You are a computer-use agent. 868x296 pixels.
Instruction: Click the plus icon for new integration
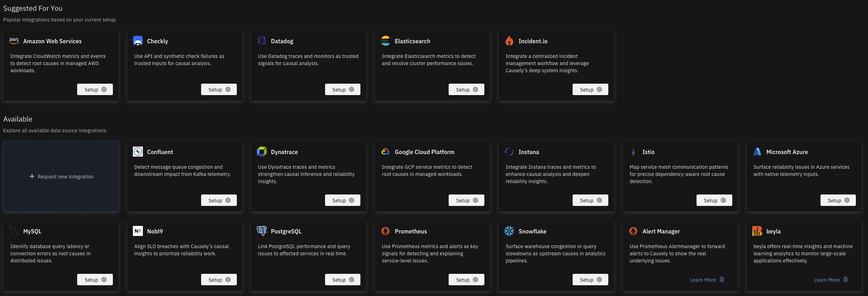click(32, 176)
